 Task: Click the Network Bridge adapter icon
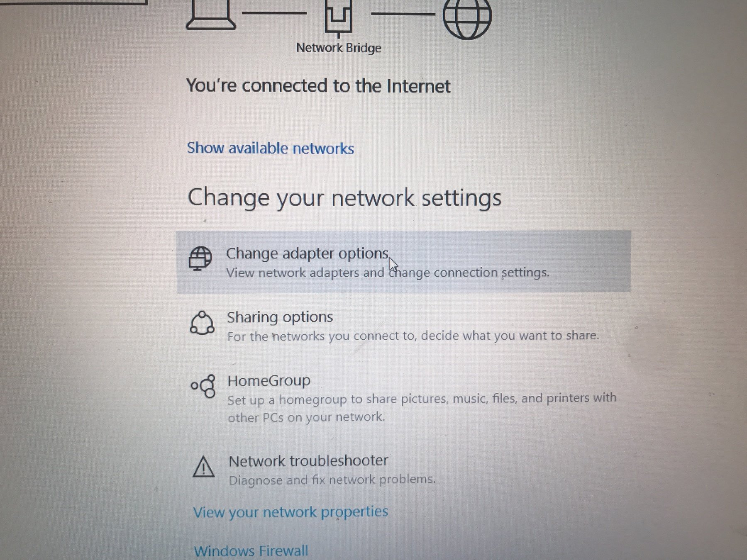[x=338, y=17]
